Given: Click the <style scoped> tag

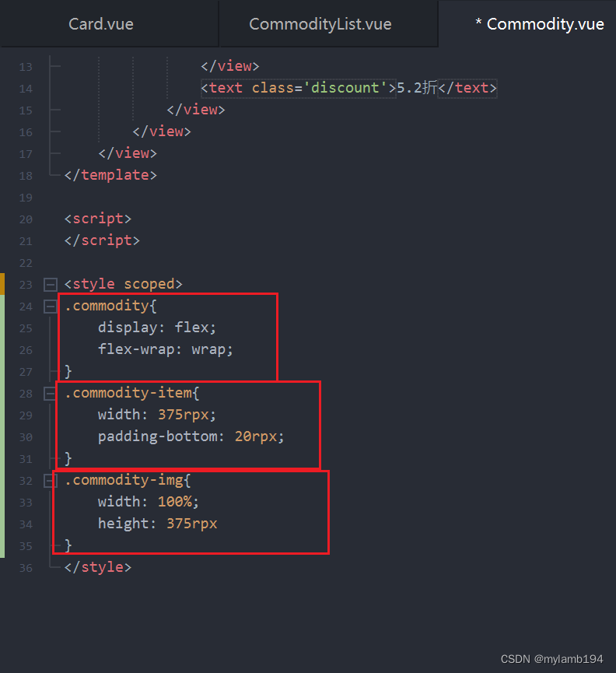Looking at the screenshot, I should coord(124,284).
